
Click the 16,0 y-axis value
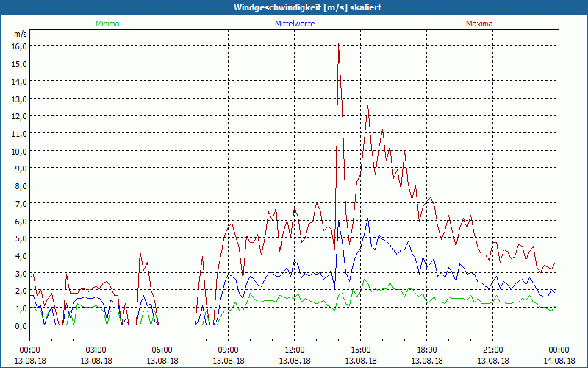click(20, 46)
